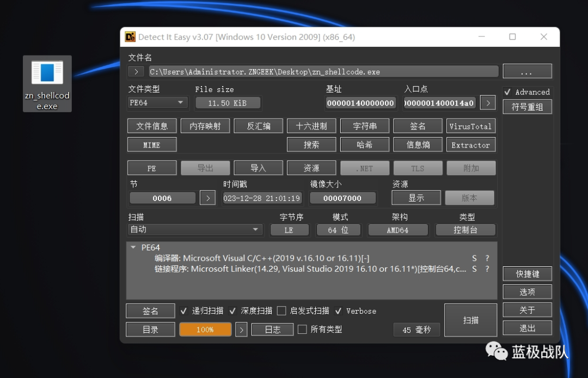Image resolution: width=588 pixels, height=378 pixels.
Task: Click the 符号重组 button
Action: tap(527, 107)
